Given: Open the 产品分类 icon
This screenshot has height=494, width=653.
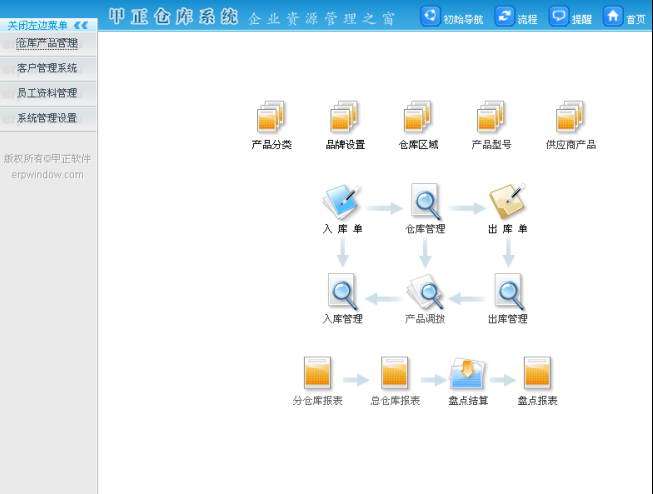Looking at the screenshot, I should [x=271, y=117].
